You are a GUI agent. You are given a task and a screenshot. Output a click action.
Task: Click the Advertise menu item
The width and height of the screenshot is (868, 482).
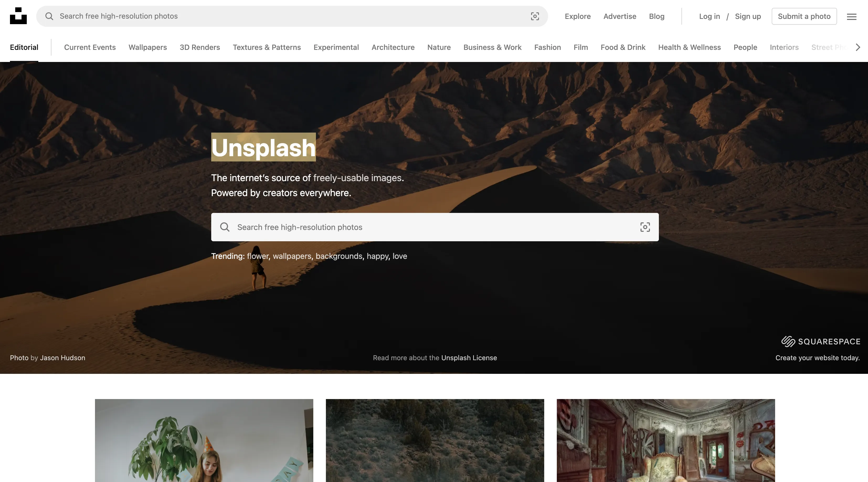click(x=620, y=16)
